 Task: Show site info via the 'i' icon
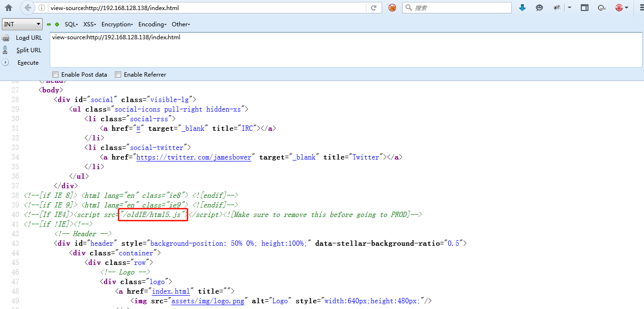click(42, 8)
